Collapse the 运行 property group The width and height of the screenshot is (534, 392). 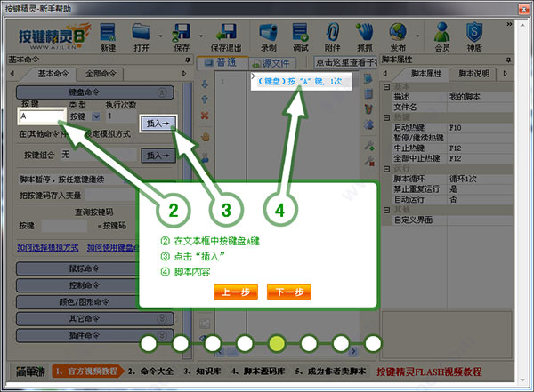tap(386, 169)
